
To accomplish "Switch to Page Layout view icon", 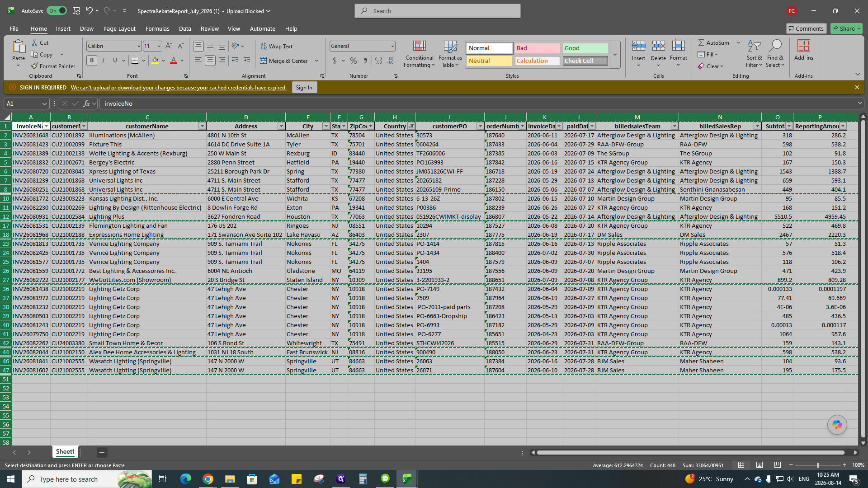I will click(x=759, y=465).
